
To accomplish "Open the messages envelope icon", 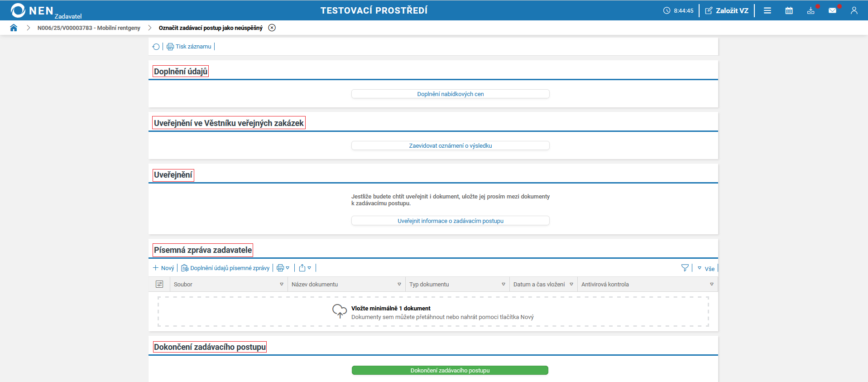I will click(x=833, y=10).
